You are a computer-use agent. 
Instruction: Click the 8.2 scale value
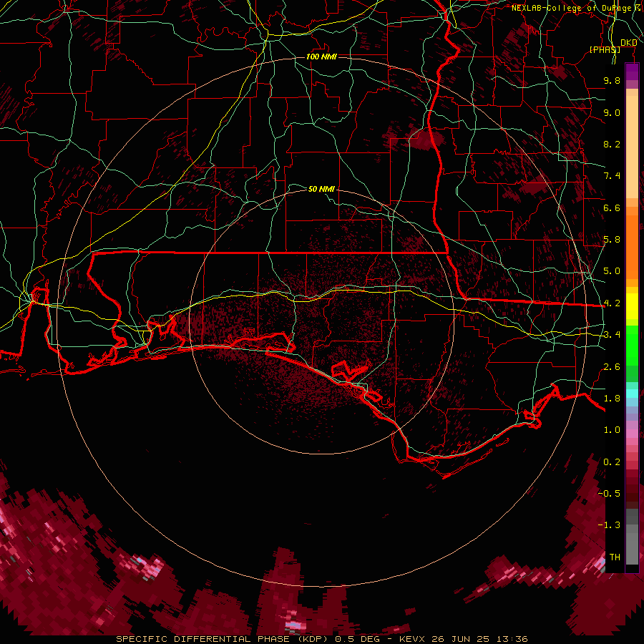[x=612, y=145]
